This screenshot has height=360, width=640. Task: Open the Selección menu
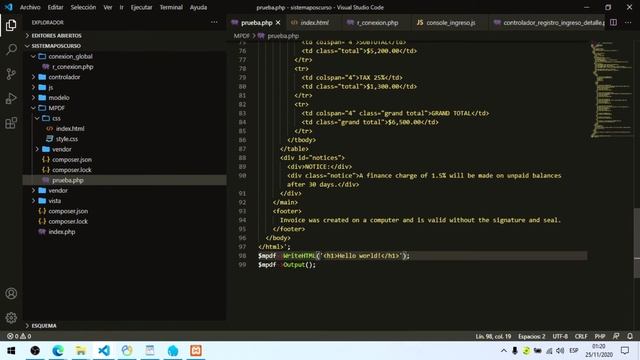(83, 7)
